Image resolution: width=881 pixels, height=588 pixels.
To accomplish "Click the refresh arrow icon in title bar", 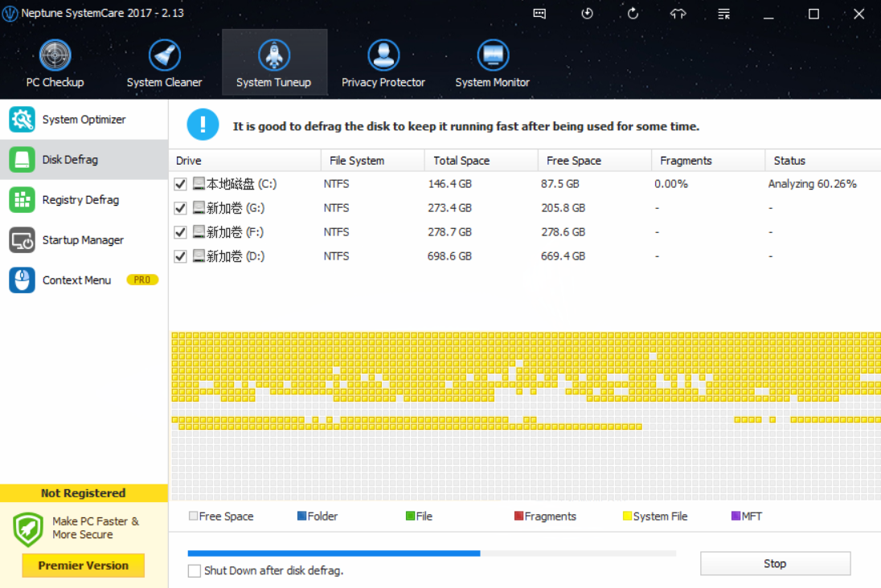I will [633, 14].
